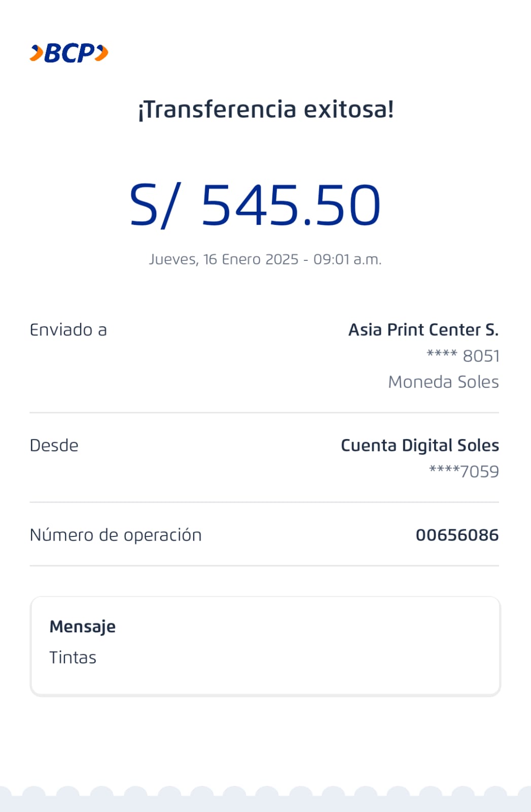
Task: Click the 'Desde' label
Action: [54, 446]
